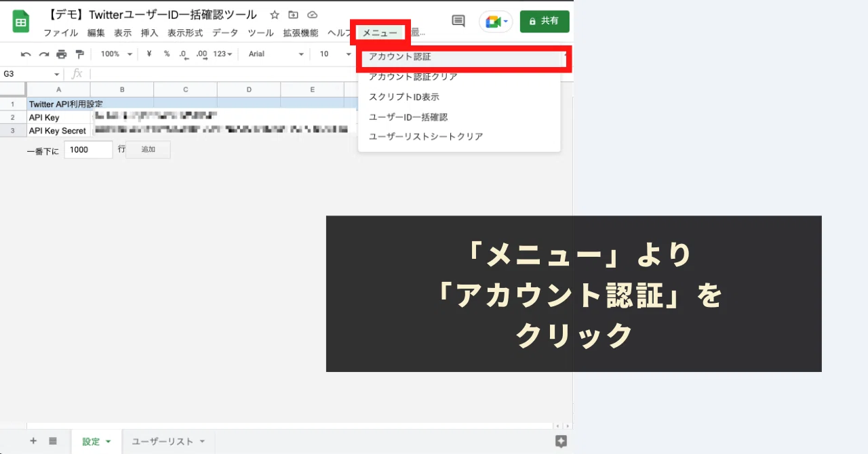Open the Google Sheets home icon
Viewport: 868px width, 454px height.
(x=21, y=22)
